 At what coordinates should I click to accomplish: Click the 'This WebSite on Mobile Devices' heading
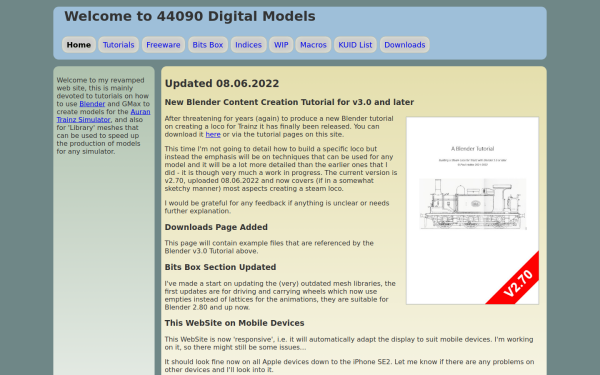235,323
